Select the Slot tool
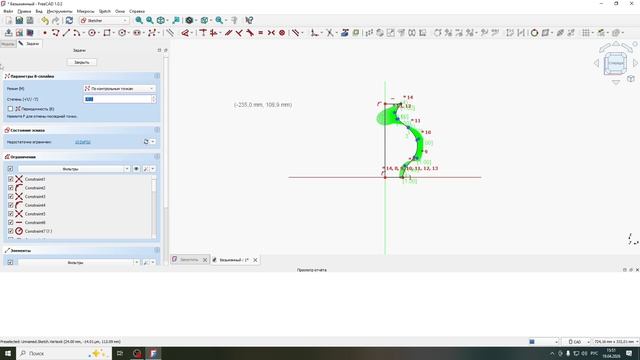 click(137, 33)
